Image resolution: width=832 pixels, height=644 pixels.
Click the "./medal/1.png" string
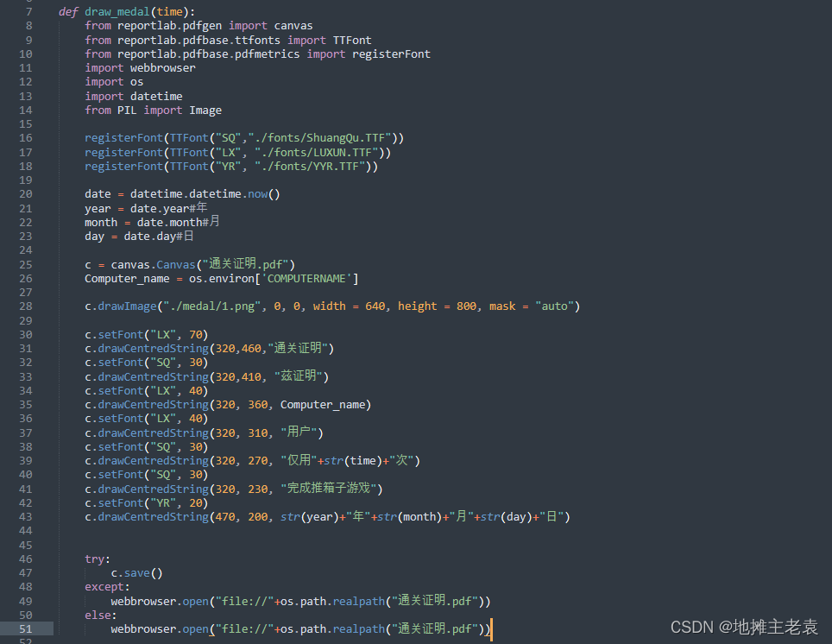211,306
